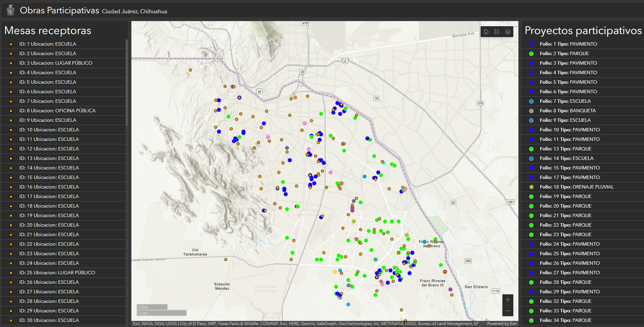Click the yellow map point marker

pyautogui.click(x=335, y=272)
